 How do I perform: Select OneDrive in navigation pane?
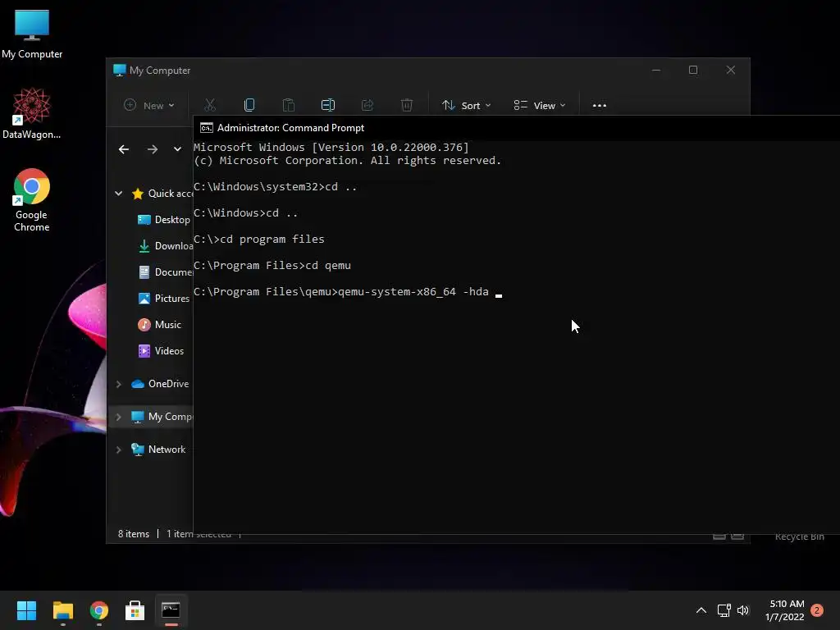click(160, 384)
